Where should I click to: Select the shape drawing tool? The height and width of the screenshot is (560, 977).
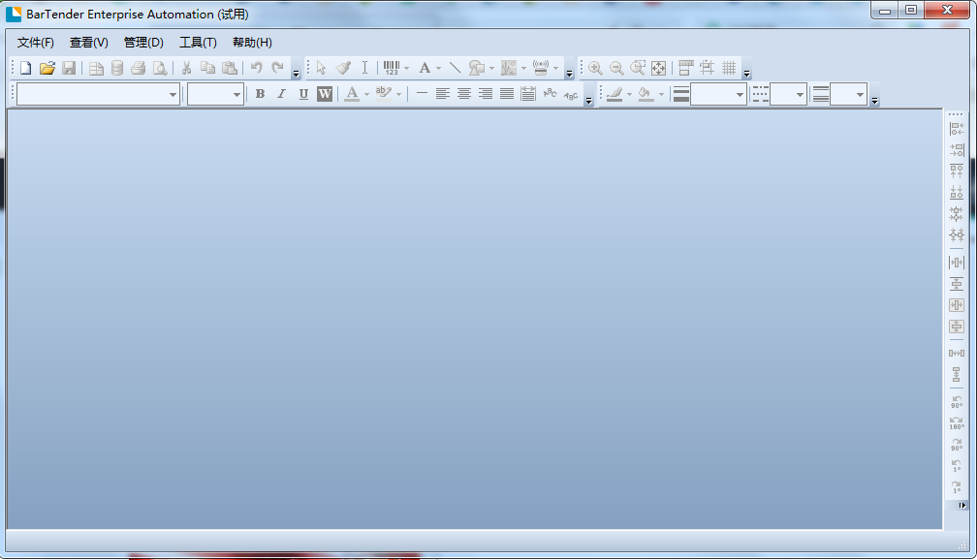pos(477,68)
